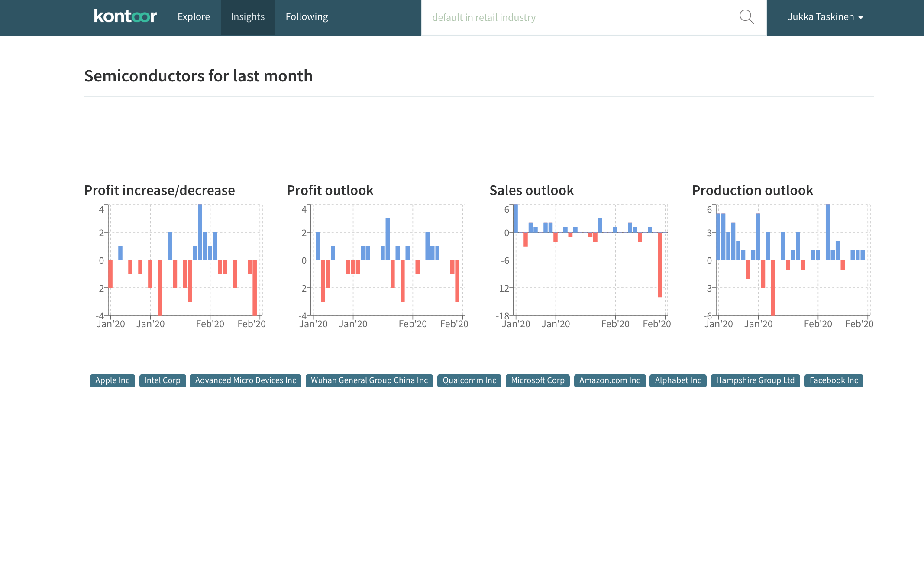
Task: Click the Profit increase/decrease chart area
Action: (x=185, y=260)
